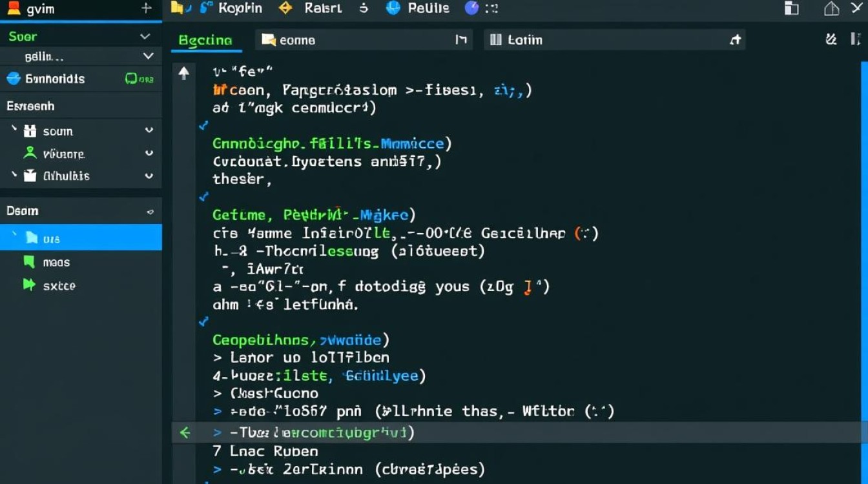Image resolution: width=868 pixels, height=484 pixels.
Task: Select the Bnnhoridis entry in sidebar
Action: pos(55,79)
